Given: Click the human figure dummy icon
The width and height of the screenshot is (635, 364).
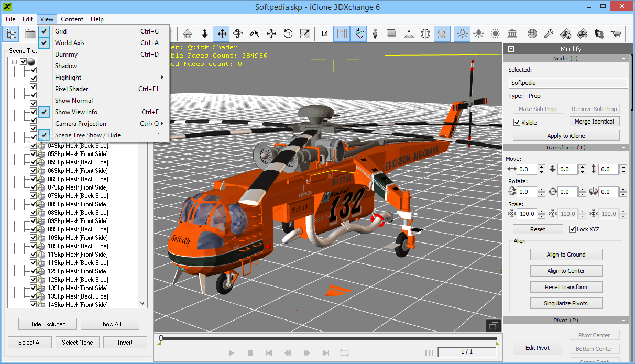Looking at the screenshot, I should click(375, 34).
